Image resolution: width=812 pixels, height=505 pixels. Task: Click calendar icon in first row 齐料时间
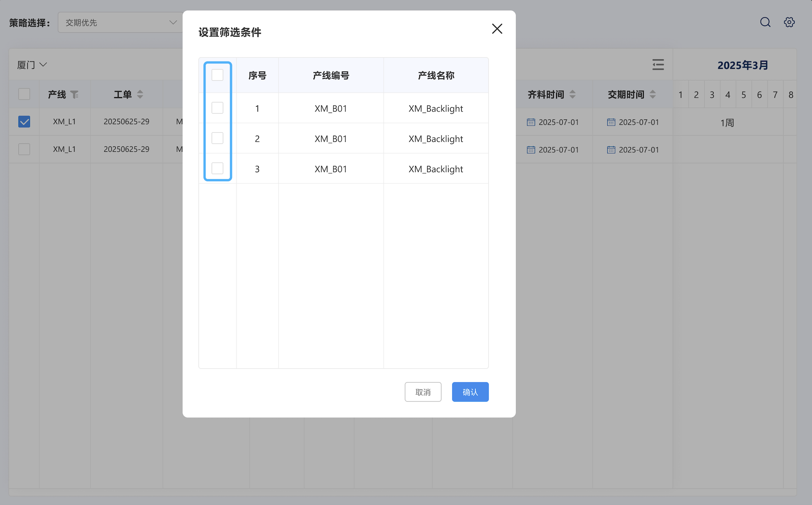click(x=531, y=122)
